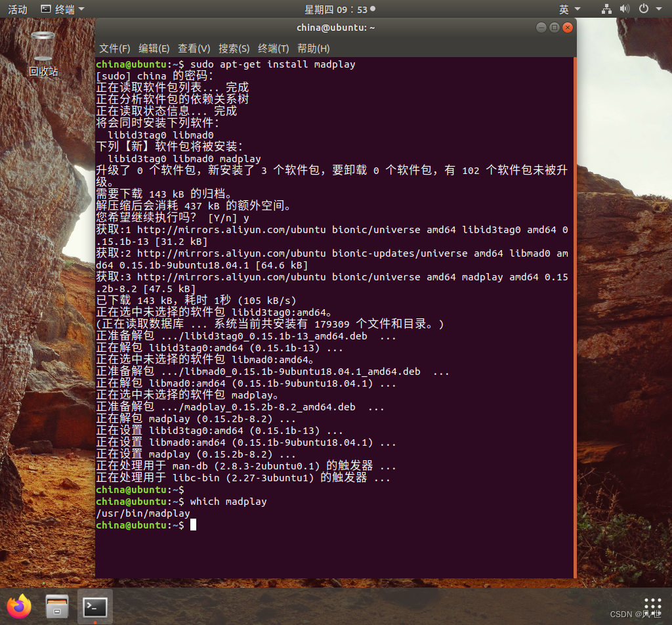Open the 文件(F) menu
The width and height of the screenshot is (672, 625).
coord(114,48)
